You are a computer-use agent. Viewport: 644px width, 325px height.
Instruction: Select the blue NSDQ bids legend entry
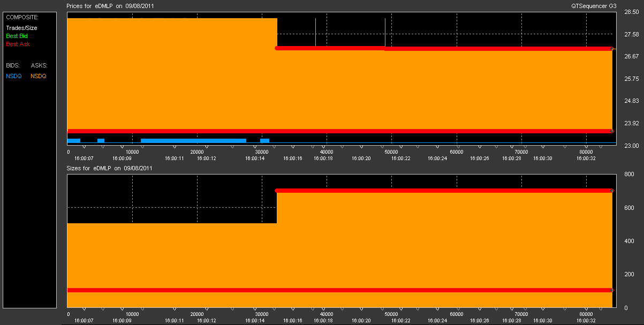(14, 76)
